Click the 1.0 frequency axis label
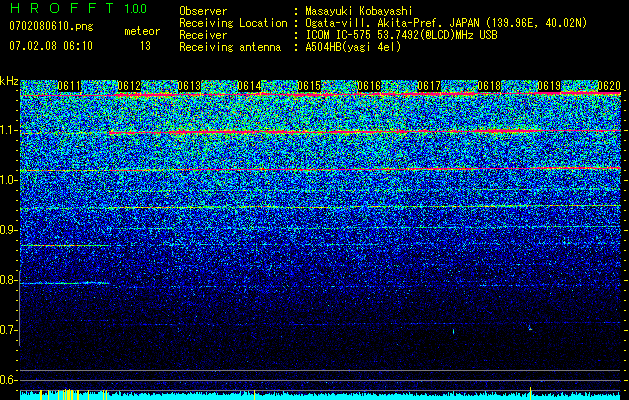The width and height of the screenshot is (629, 400). pyautogui.click(x=8, y=180)
